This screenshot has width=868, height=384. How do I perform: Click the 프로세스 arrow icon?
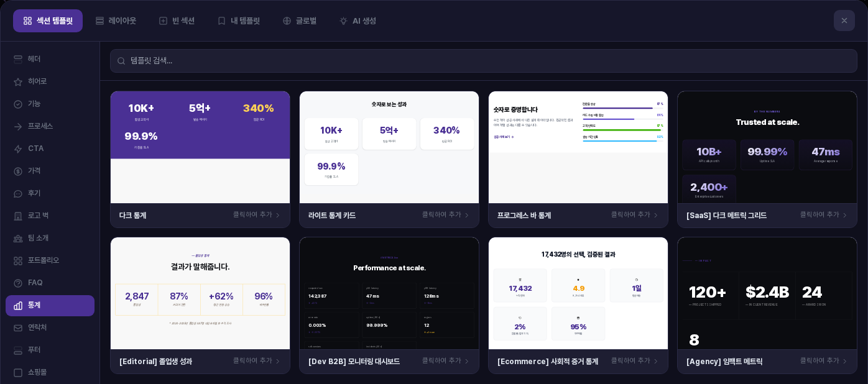click(18, 126)
